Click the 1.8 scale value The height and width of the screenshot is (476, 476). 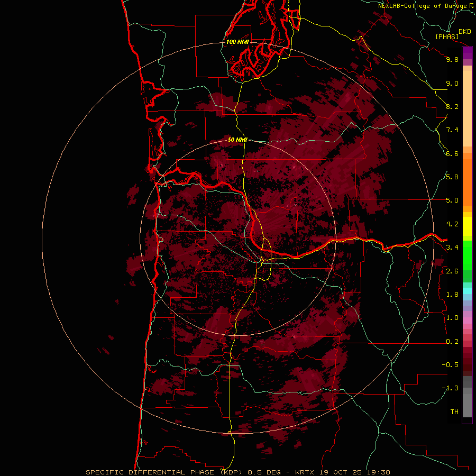pyautogui.click(x=452, y=295)
